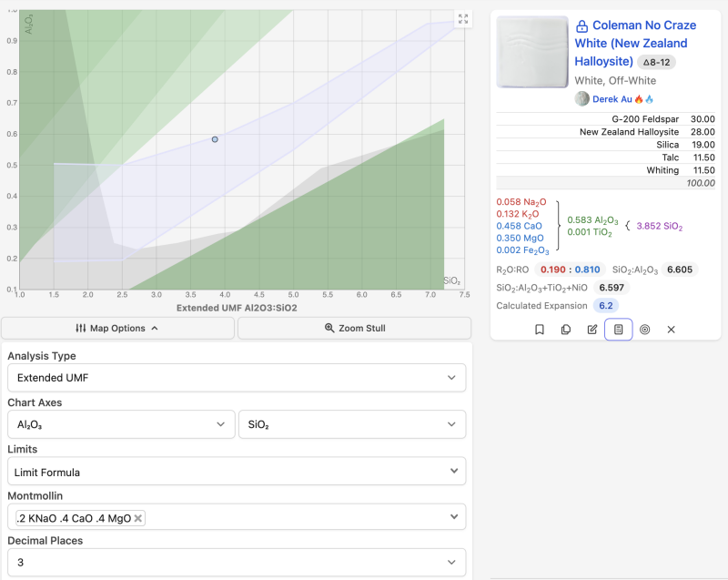Click the Zoom Stull button
728x580 pixels.
[355, 328]
